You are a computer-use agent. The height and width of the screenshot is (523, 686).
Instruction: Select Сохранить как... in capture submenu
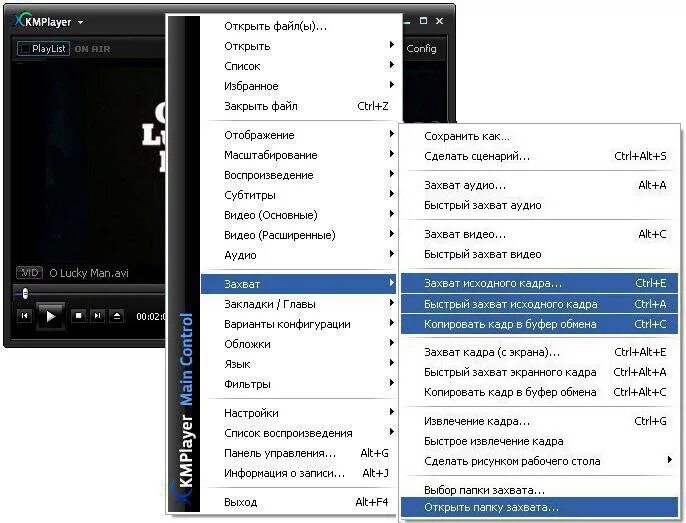(539, 136)
